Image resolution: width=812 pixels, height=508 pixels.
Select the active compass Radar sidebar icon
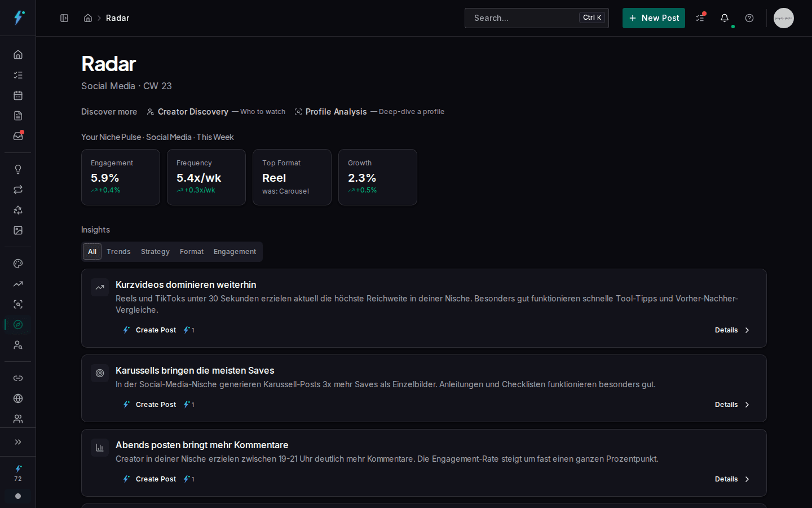click(18, 325)
